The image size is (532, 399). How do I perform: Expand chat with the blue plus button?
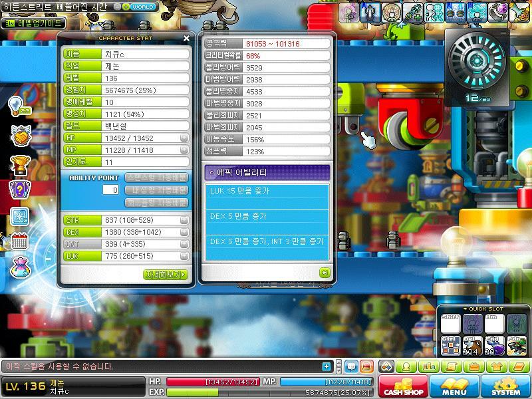[327, 366]
